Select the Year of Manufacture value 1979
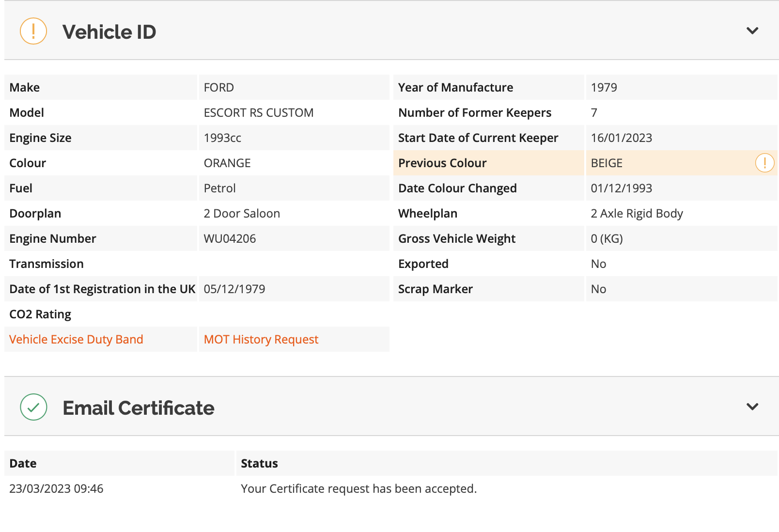The height and width of the screenshot is (532, 779). (604, 87)
